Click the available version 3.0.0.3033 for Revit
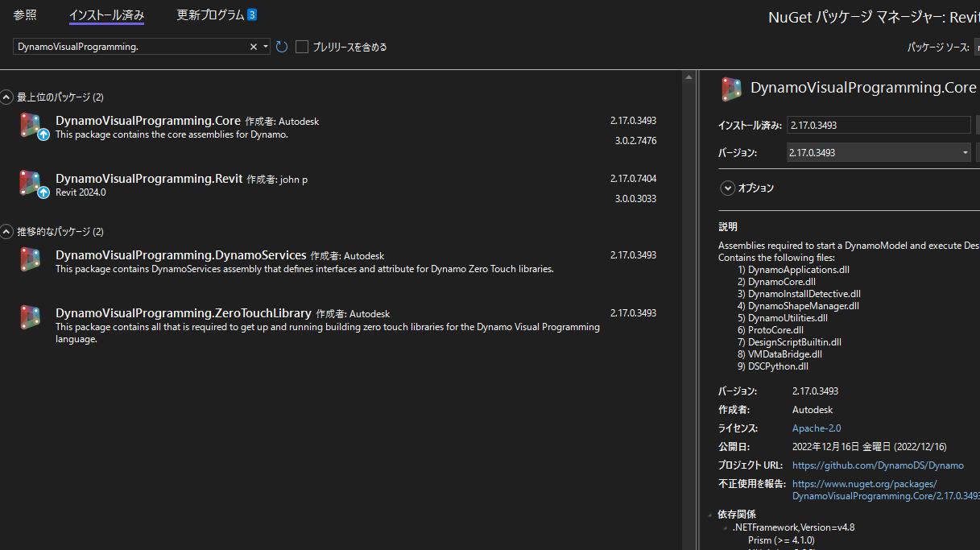This screenshot has width=980, height=550. click(635, 199)
